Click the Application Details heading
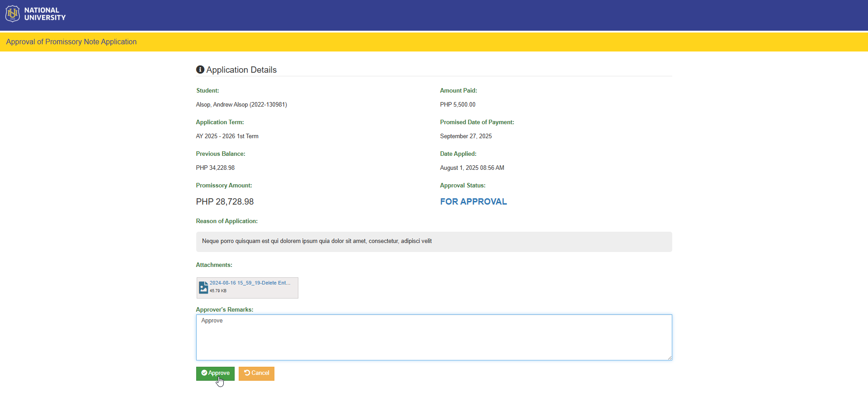868x411 pixels. 241,70
